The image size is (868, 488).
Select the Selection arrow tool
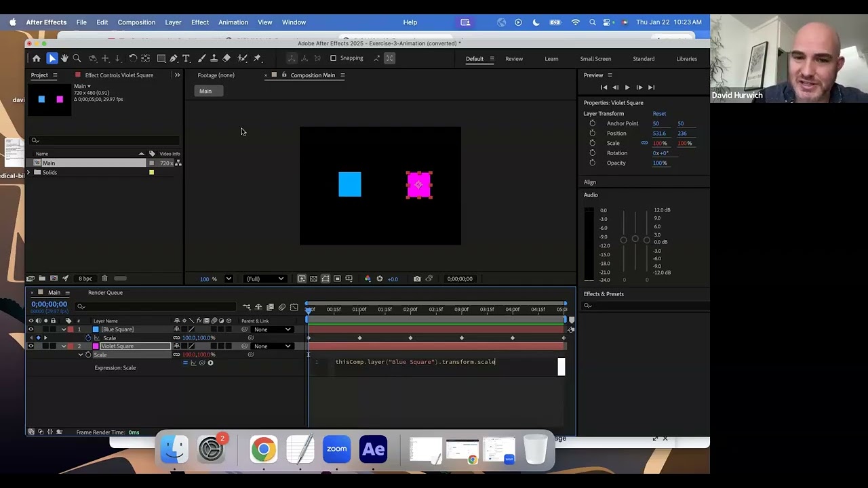coord(52,58)
